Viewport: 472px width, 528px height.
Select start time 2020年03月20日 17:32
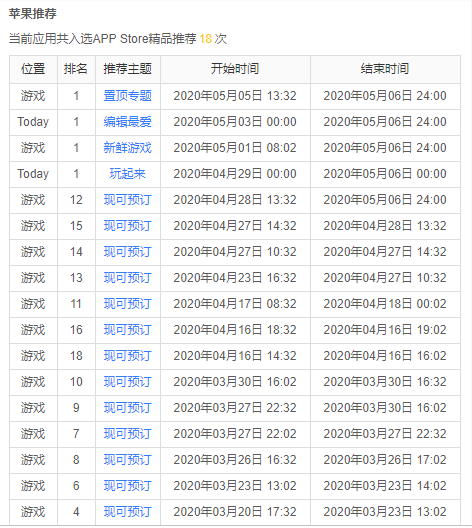235,512
